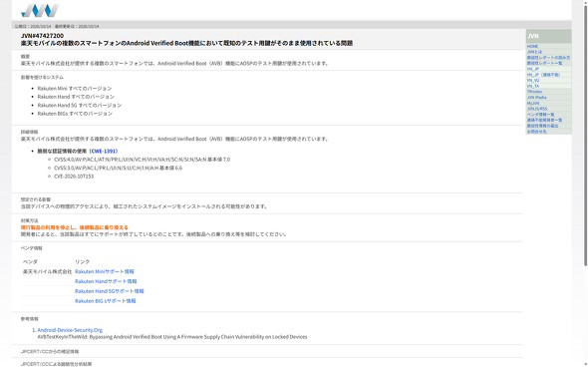The height and width of the screenshot is (367, 588).
Task: Click the page's vertical scrollbar
Action: [x=585, y=135]
